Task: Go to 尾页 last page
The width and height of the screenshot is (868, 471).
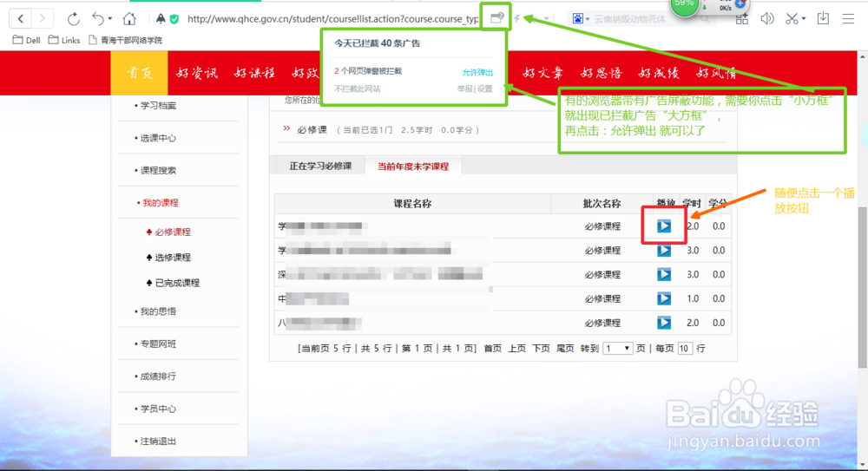Action: [x=565, y=348]
